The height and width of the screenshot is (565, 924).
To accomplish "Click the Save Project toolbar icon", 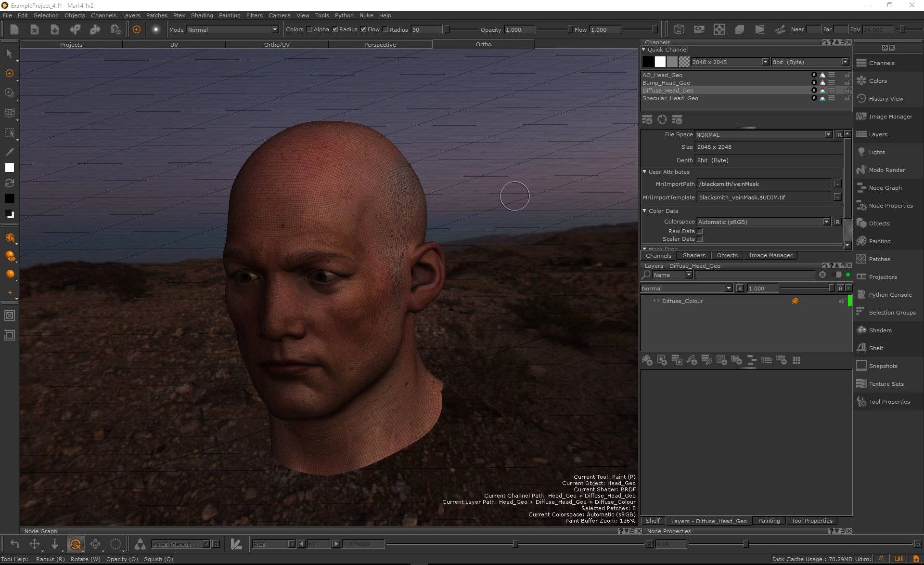I will pyautogui.click(x=55, y=29).
